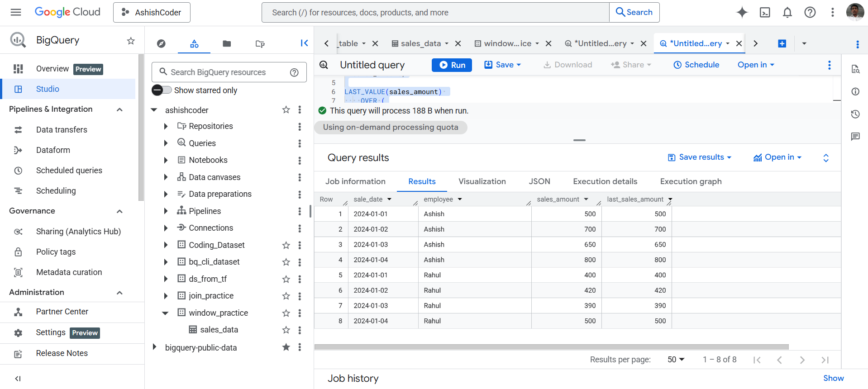This screenshot has height=389, width=868.
Task: Open Execution details tab
Action: [605, 181]
